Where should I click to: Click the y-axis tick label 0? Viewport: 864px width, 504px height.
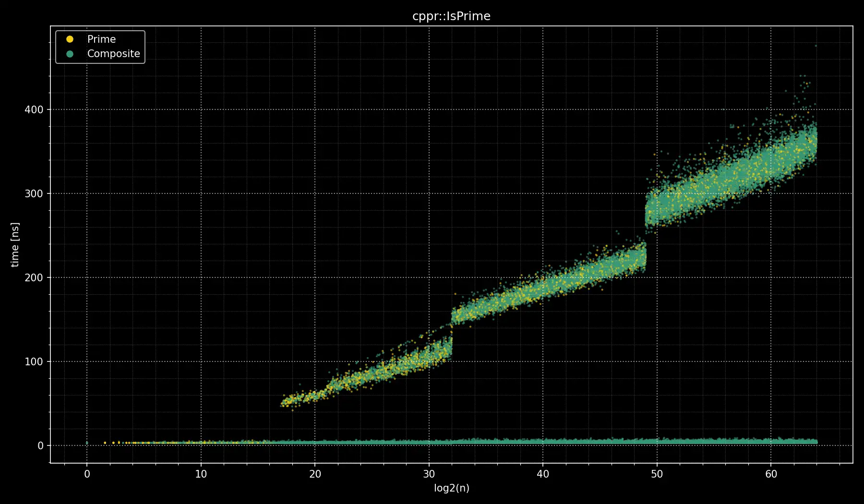40,445
